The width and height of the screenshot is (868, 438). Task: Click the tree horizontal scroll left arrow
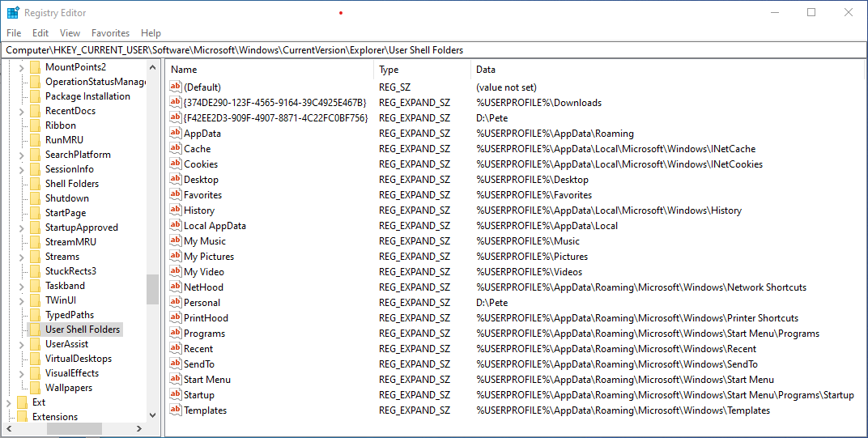[x=10, y=428]
